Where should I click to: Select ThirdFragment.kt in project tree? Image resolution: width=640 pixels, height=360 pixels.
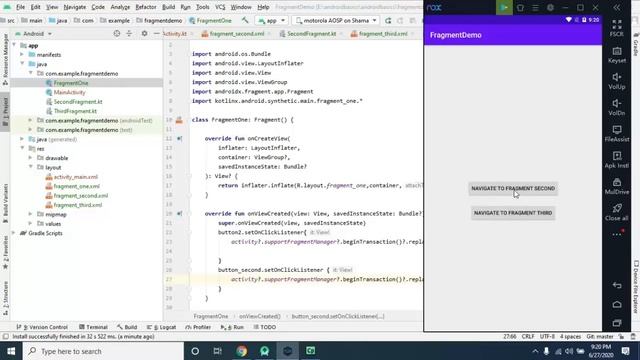coord(75,111)
